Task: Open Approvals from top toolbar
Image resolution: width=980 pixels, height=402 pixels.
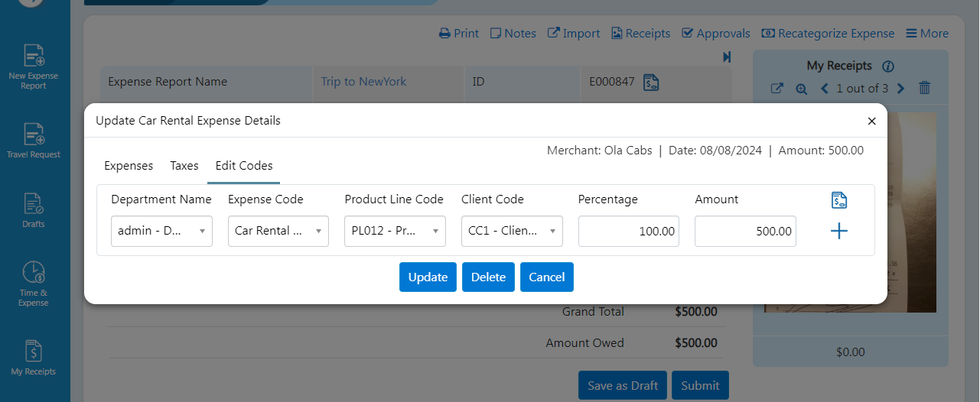Action: tap(715, 34)
